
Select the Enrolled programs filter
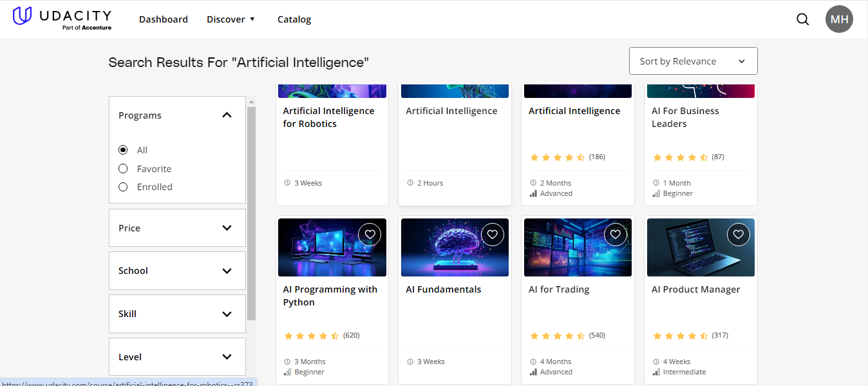pyautogui.click(x=122, y=187)
